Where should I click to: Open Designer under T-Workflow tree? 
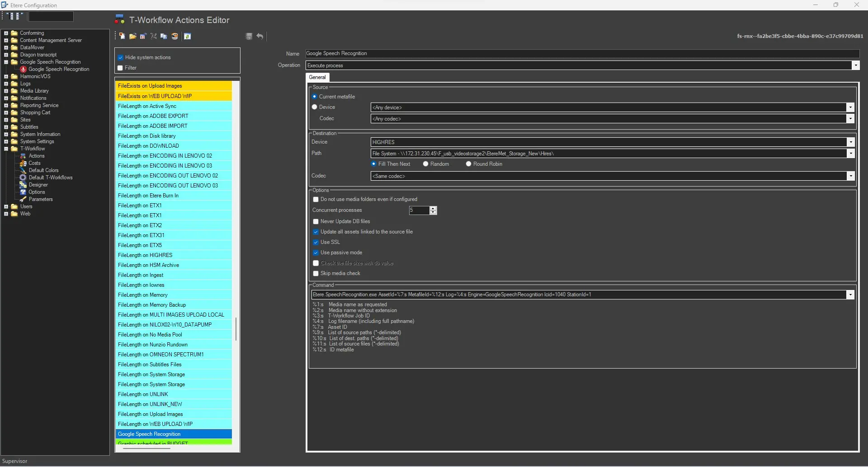[38, 185]
